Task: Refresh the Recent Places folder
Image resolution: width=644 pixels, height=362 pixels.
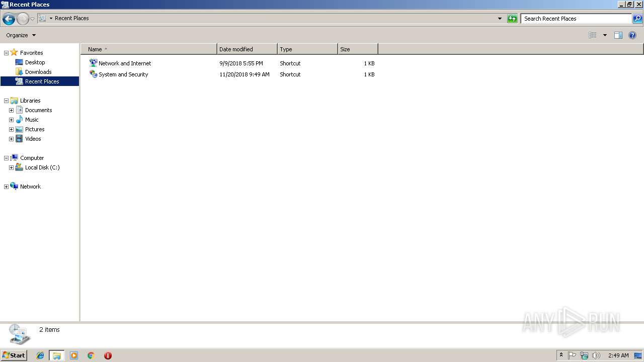Action: point(512,19)
